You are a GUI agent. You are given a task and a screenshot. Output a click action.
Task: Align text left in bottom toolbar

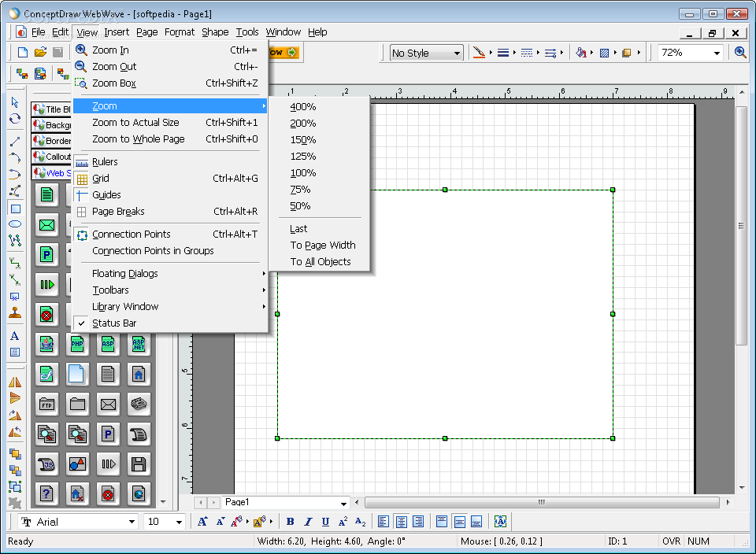[384, 522]
